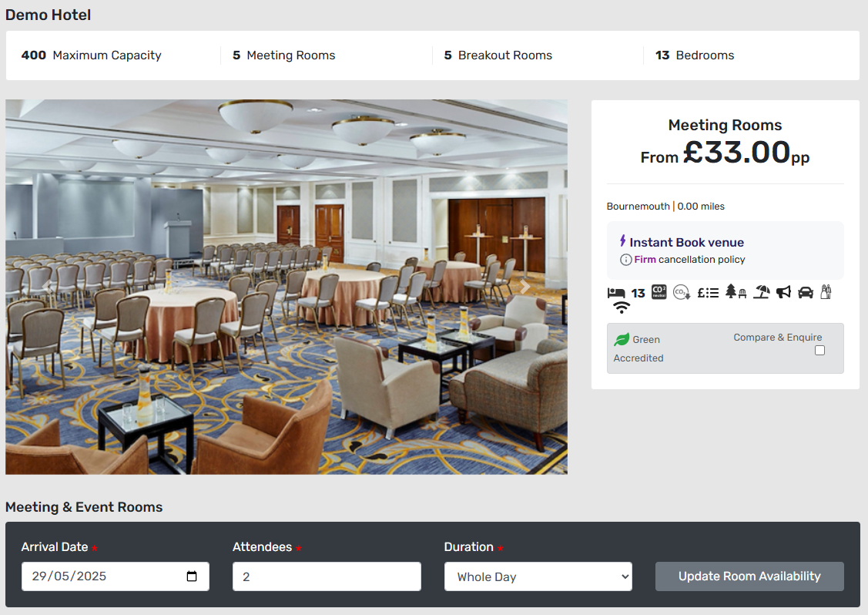Click the tree and bench outdoor icon
The width and height of the screenshot is (868, 615).
pyautogui.click(x=736, y=291)
